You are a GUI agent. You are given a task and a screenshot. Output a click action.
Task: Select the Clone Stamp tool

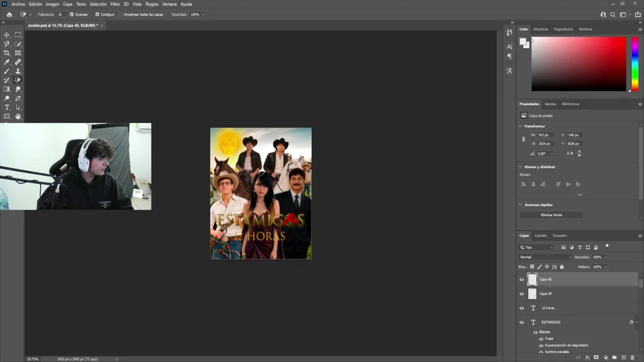tap(18, 71)
